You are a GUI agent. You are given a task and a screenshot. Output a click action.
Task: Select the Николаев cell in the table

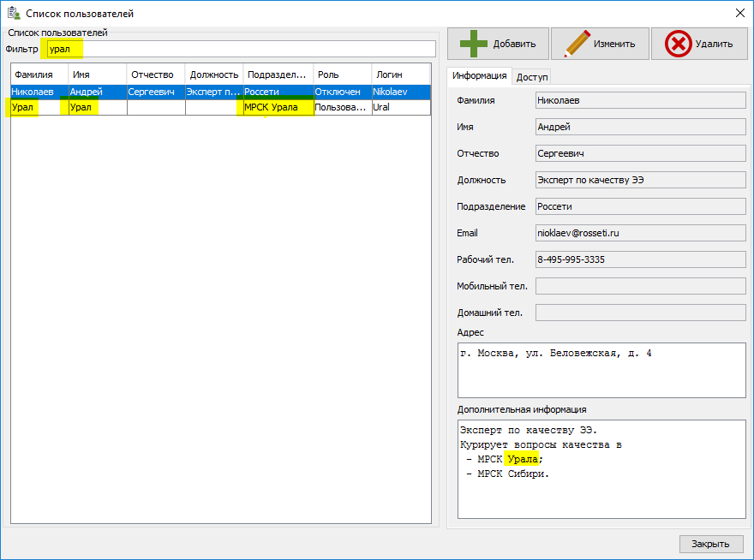pyautogui.click(x=39, y=92)
